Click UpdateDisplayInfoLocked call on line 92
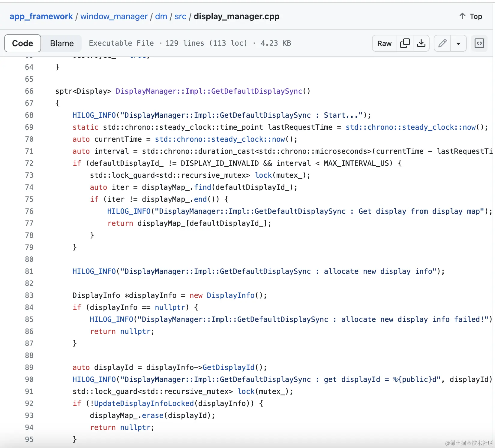 (x=144, y=404)
